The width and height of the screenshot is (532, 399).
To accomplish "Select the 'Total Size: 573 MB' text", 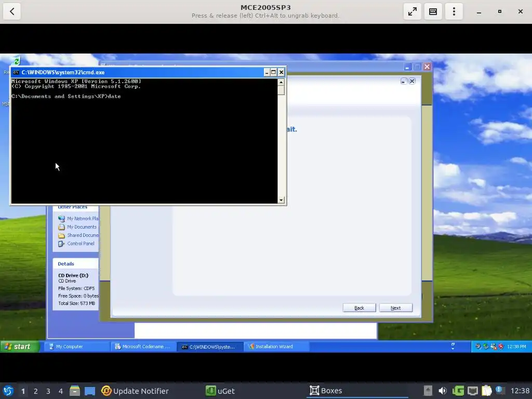I will pos(77,303).
